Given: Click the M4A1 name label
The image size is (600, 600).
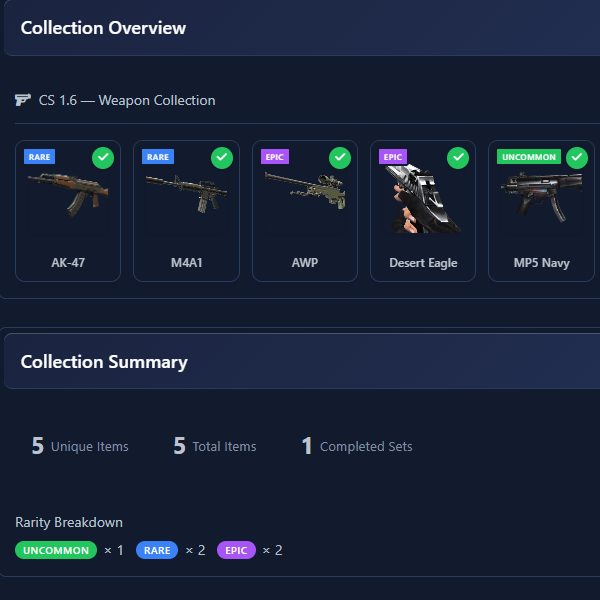Looking at the screenshot, I should click(186, 262).
